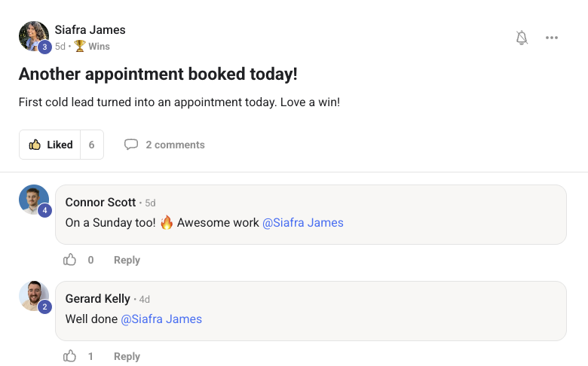Click the speech bubble comment icon
The width and height of the screenshot is (588, 366).
pos(131,145)
